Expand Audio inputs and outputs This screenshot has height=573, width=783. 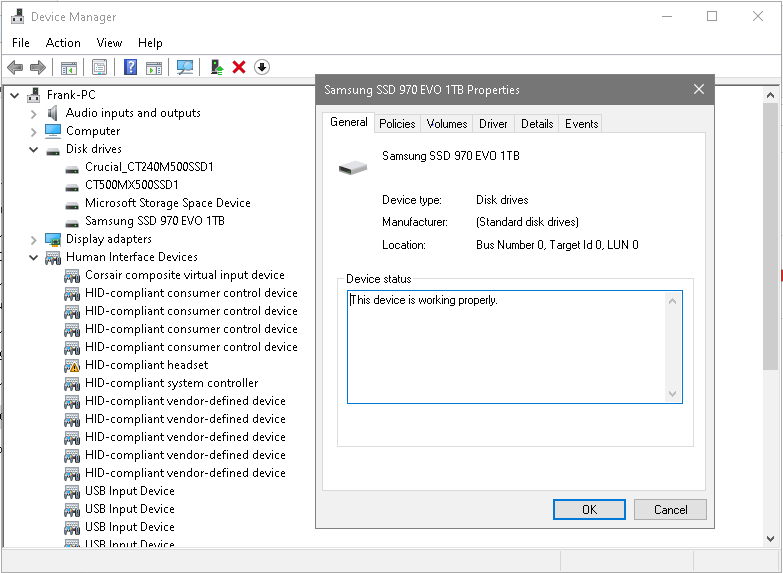[x=33, y=114]
